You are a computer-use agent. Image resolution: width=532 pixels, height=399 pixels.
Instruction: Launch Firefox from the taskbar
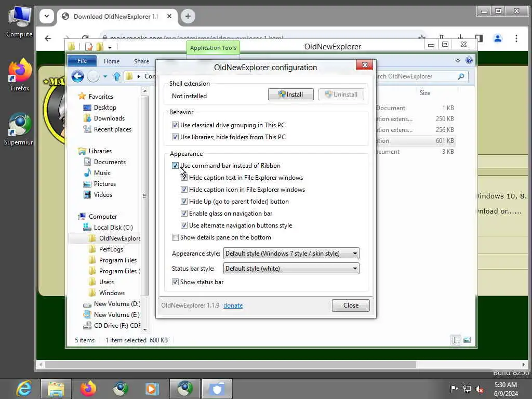(88, 389)
